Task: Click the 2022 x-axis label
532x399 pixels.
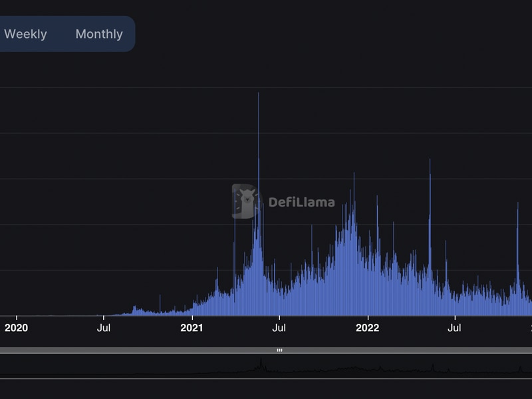Action: tap(368, 327)
